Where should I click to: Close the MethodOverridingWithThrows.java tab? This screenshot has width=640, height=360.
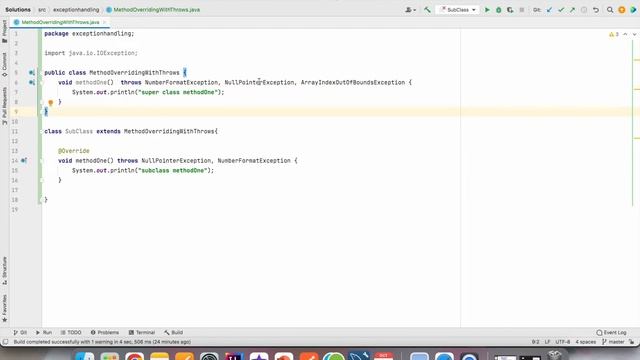[x=105, y=22]
